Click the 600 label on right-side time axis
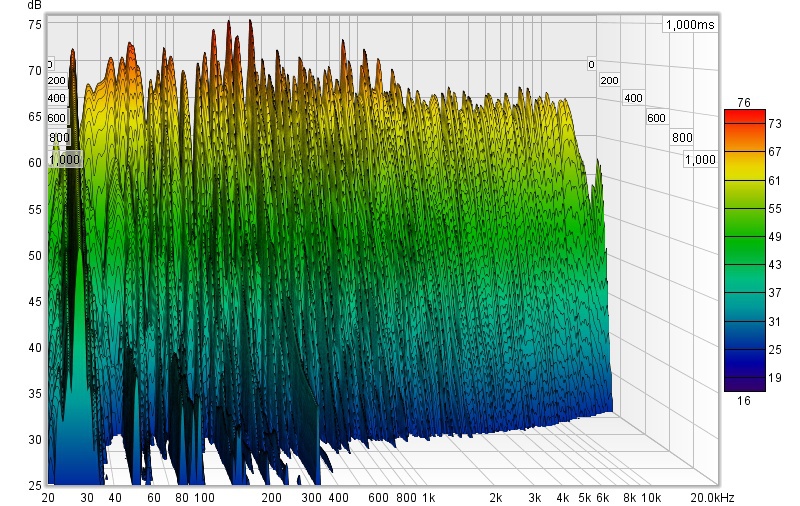This screenshot has height=506, width=800. click(656, 118)
